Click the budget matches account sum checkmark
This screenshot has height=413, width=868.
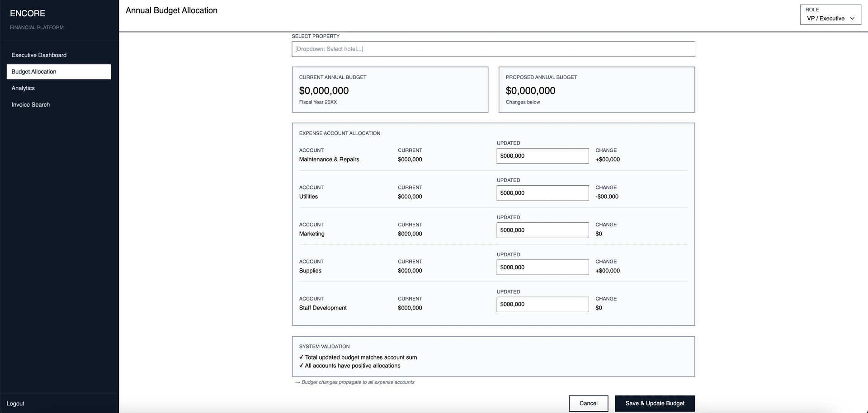coord(302,357)
